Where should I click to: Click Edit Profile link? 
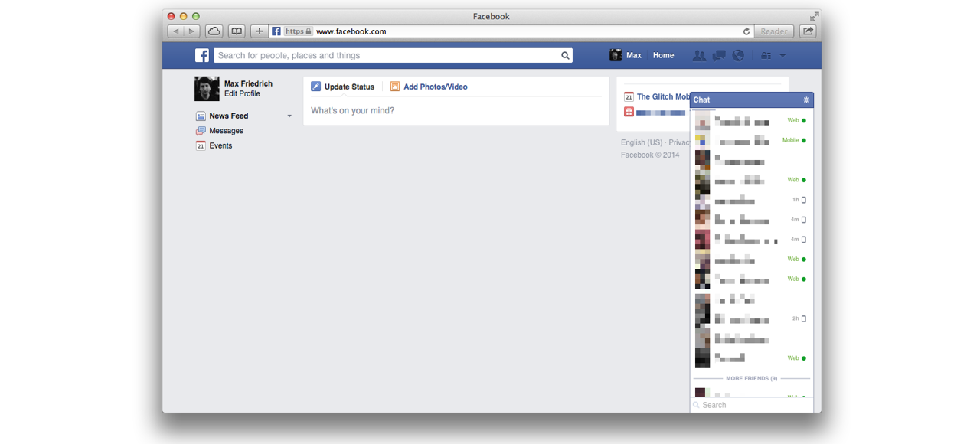tap(242, 93)
